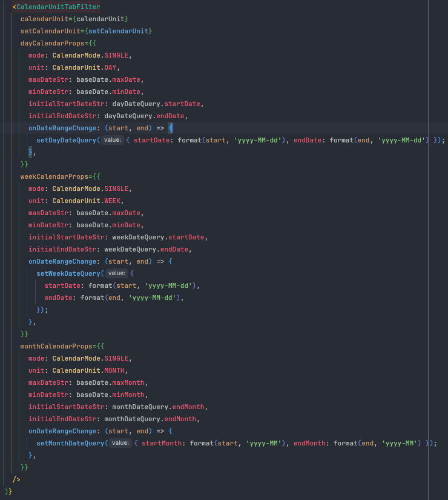Place cursor on dayCalendarProps={{ line
This screenshot has width=448, height=500.
tap(58, 43)
